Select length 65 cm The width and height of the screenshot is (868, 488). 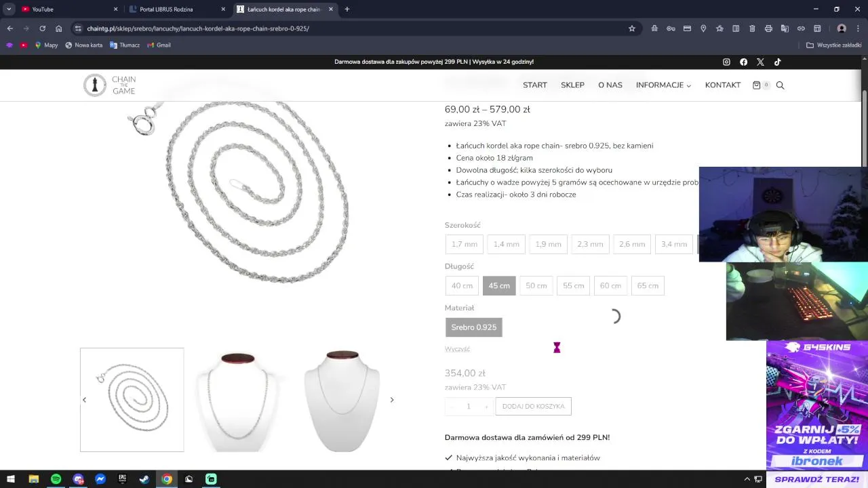(x=648, y=285)
